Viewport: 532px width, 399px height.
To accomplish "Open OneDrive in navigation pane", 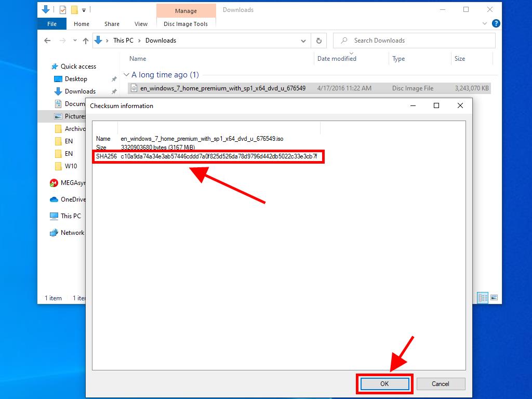I will pos(72,199).
